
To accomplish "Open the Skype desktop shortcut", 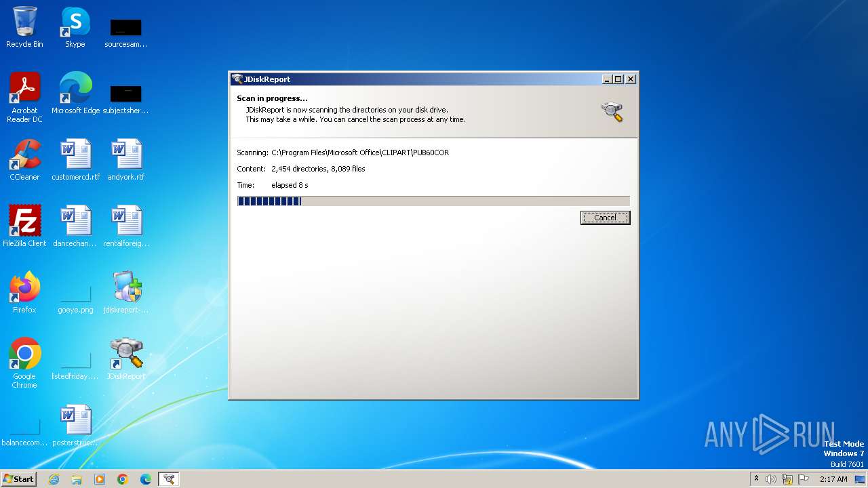I will point(75,28).
